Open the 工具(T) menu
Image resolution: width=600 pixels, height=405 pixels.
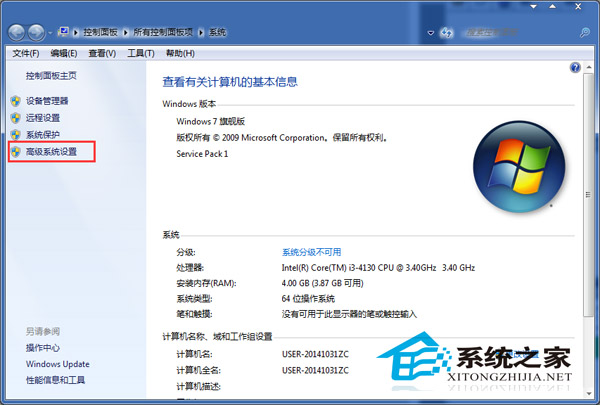(139, 53)
